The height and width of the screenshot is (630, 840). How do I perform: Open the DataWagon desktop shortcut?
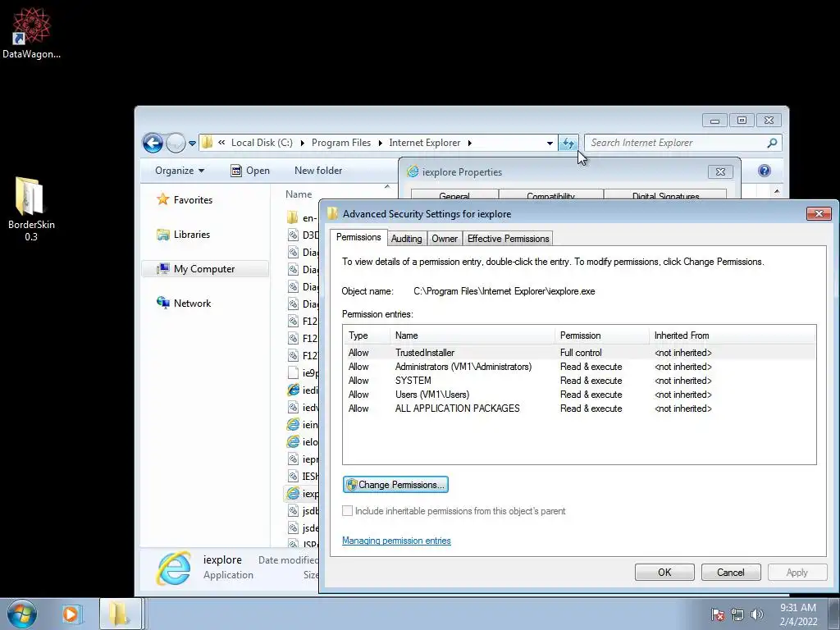[x=31, y=33]
